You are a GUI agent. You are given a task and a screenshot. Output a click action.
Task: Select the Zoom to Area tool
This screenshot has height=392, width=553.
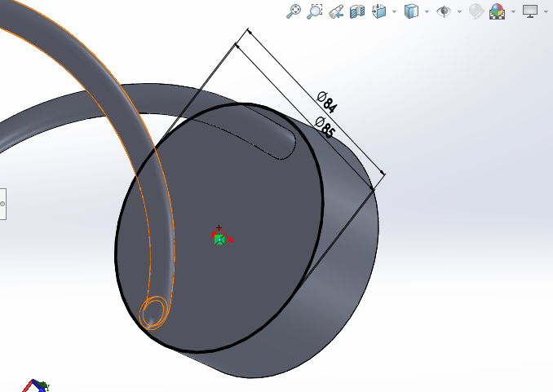315,11
